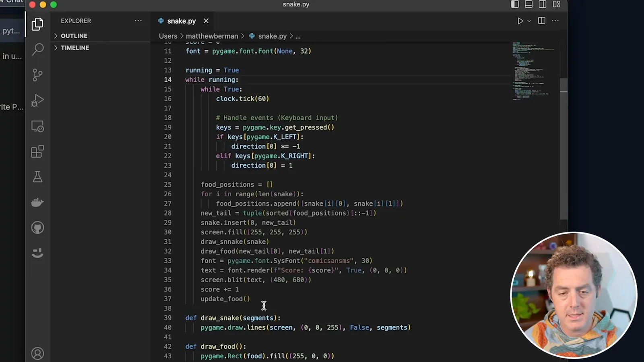The width and height of the screenshot is (644, 362).
Task: Select the snake.py editor tab
Action: point(182,21)
